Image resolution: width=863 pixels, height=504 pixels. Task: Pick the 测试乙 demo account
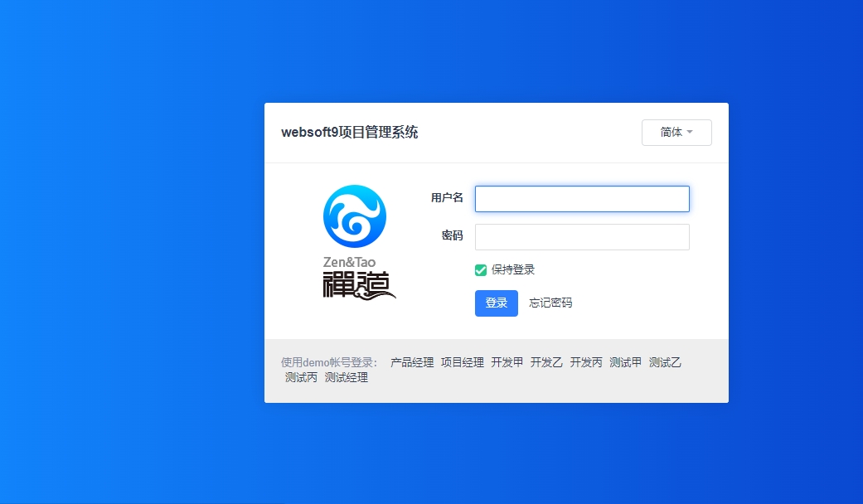(x=665, y=362)
